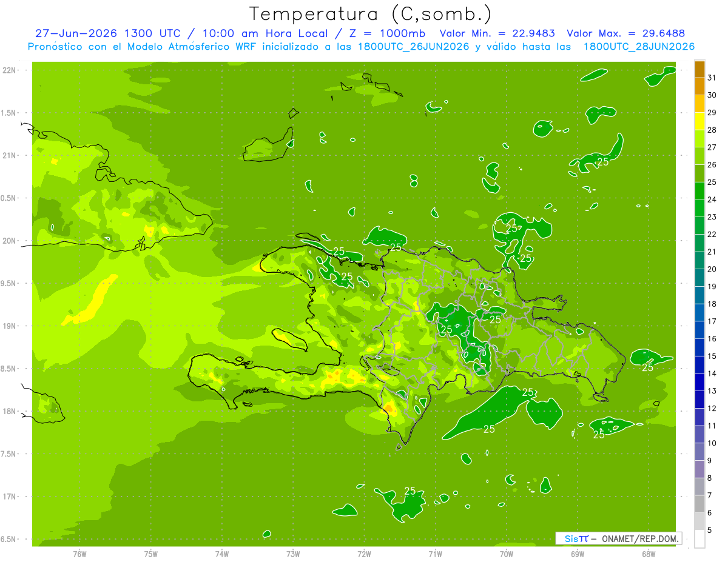Image resolution: width=728 pixels, height=562 pixels.
Task: Click the color scale label "26"
Action: pos(712,165)
